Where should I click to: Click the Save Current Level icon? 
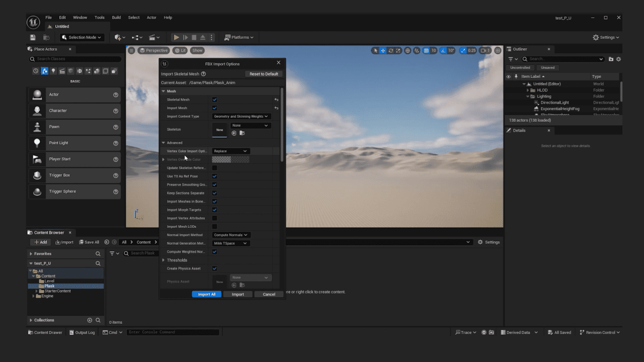pyautogui.click(x=33, y=37)
